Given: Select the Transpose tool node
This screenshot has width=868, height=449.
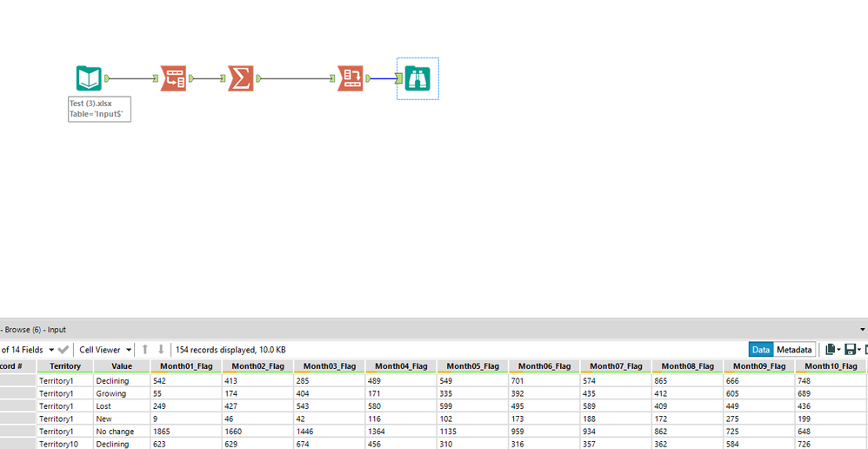Looking at the screenshot, I should pos(173,78).
